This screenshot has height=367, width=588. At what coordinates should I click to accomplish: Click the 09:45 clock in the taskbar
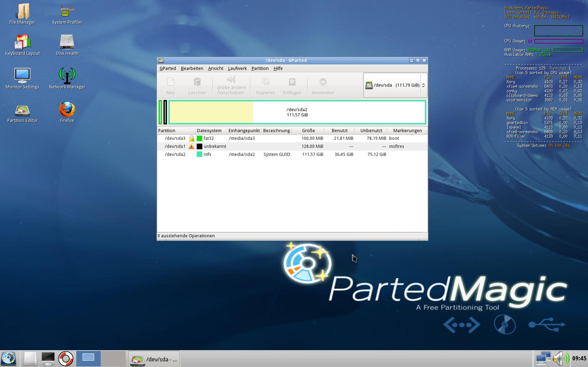[x=579, y=358]
